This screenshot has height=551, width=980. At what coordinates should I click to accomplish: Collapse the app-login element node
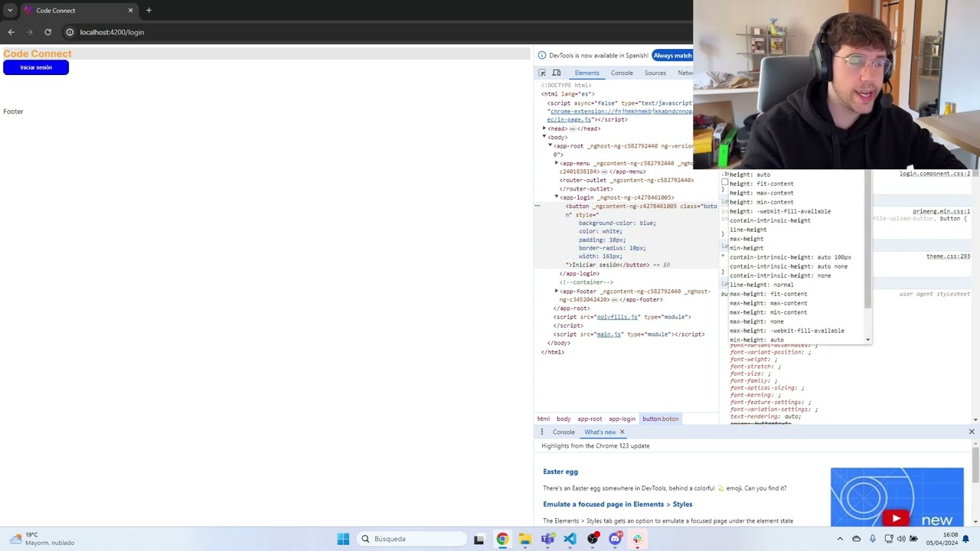tap(557, 197)
